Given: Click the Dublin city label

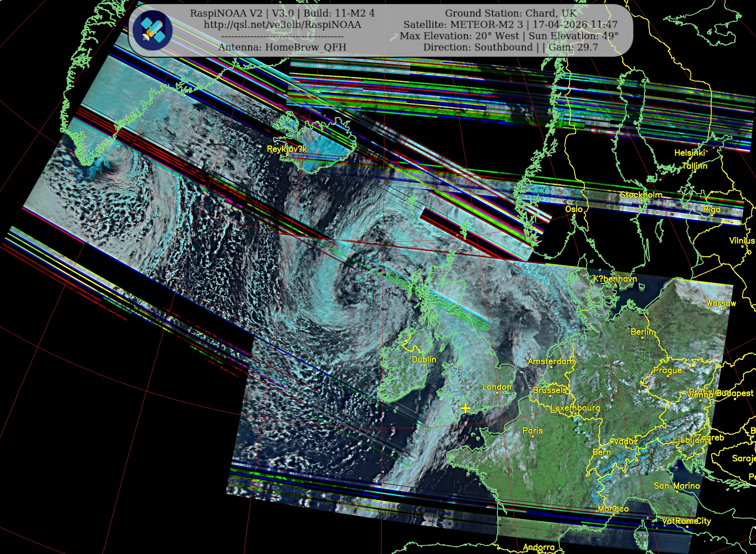Looking at the screenshot, I should (x=424, y=360).
